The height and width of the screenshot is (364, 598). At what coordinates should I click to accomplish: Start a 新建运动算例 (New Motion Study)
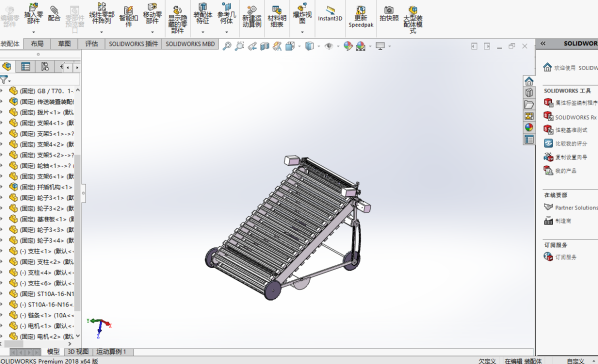[x=251, y=16]
